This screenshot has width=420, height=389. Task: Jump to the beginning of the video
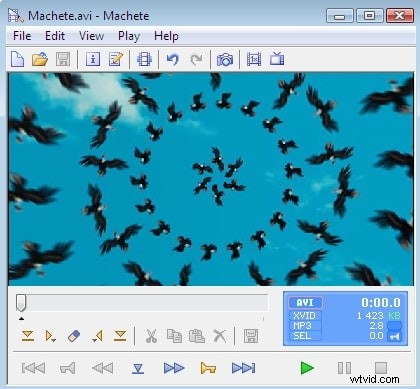(33, 368)
